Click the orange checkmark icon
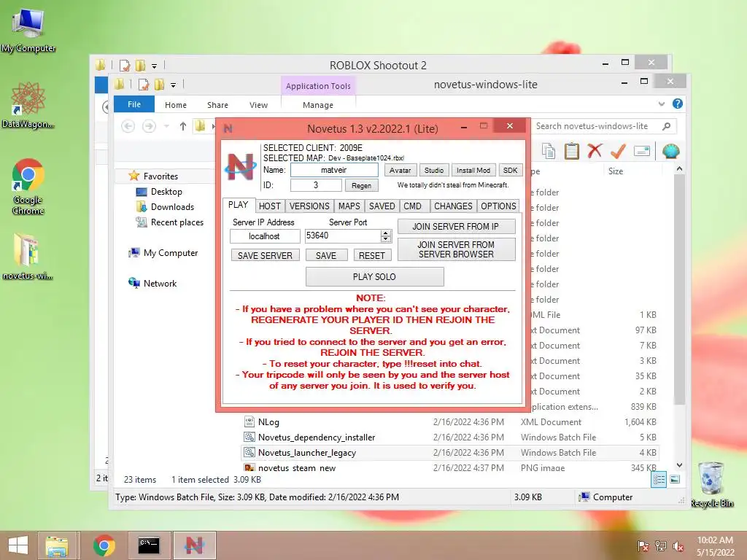The image size is (747, 560). (x=618, y=152)
